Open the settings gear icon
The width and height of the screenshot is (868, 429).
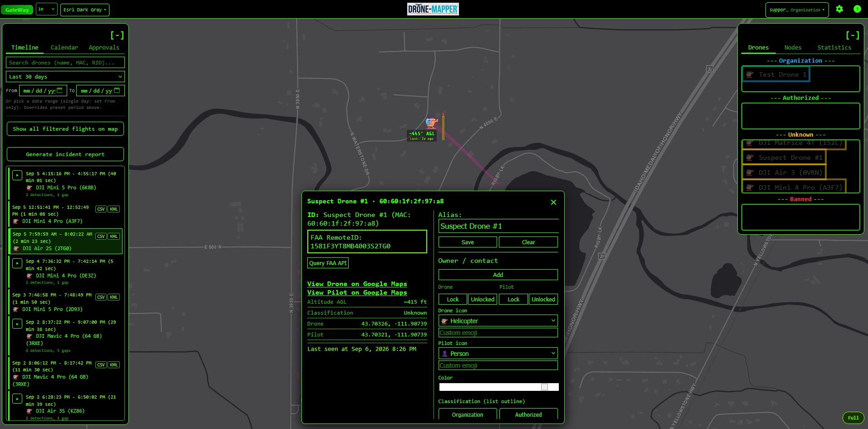839,9
